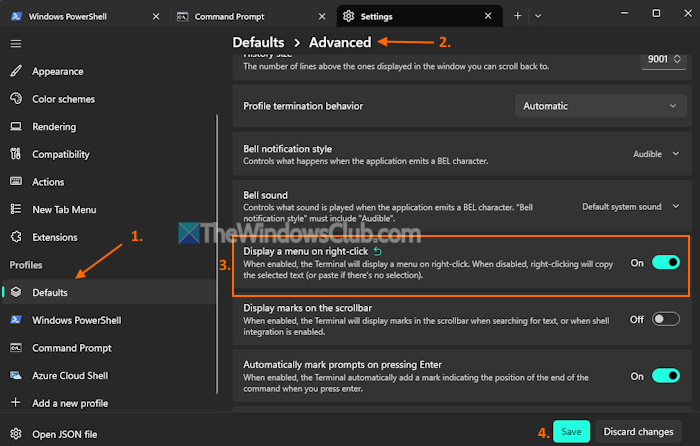This screenshot has height=446, width=700.
Task: Minimize the Terminal window
Action: pyautogui.click(x=624, y=13)
